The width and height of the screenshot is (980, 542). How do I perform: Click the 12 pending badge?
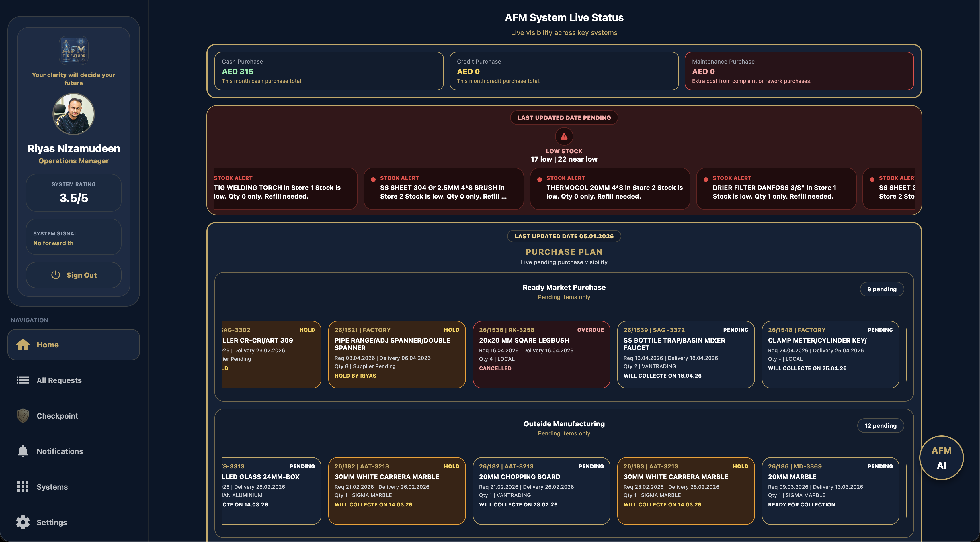(880, 425)
